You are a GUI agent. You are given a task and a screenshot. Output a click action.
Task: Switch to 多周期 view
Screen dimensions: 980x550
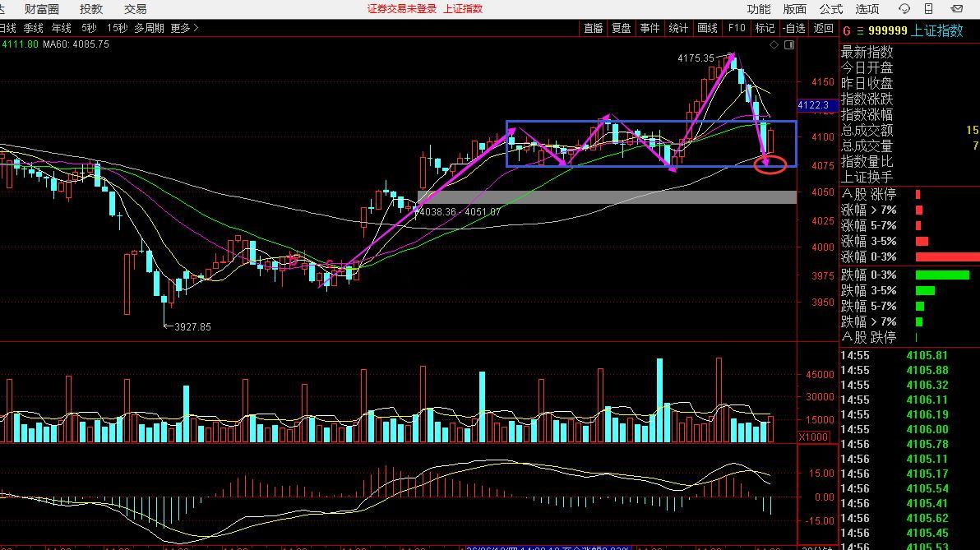tap(149, 28)
